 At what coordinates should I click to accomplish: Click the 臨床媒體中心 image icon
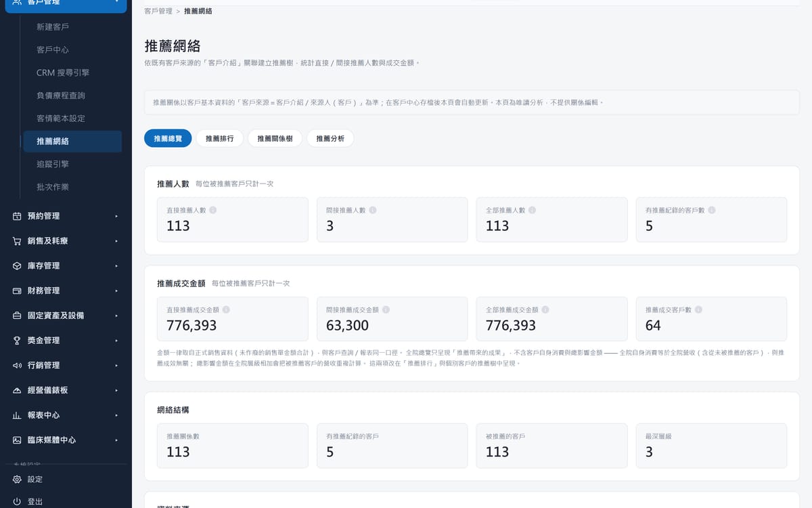(17, 440)
